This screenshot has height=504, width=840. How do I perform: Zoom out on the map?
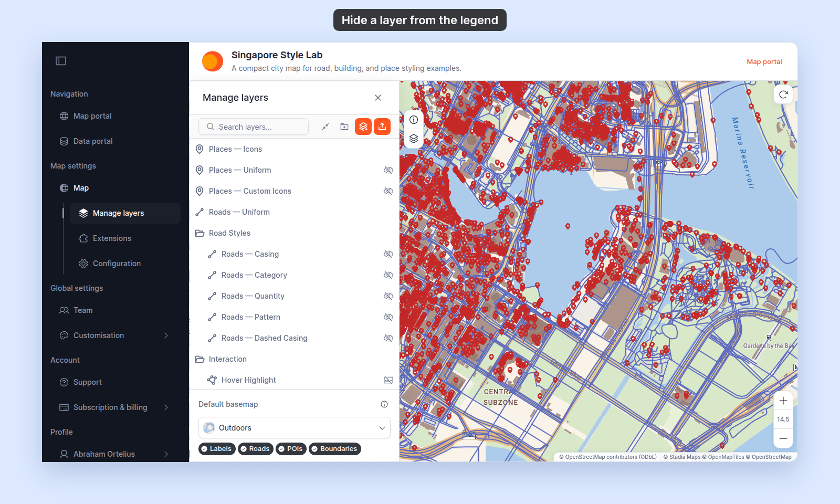pyautogui.click(x=783, y=438)
